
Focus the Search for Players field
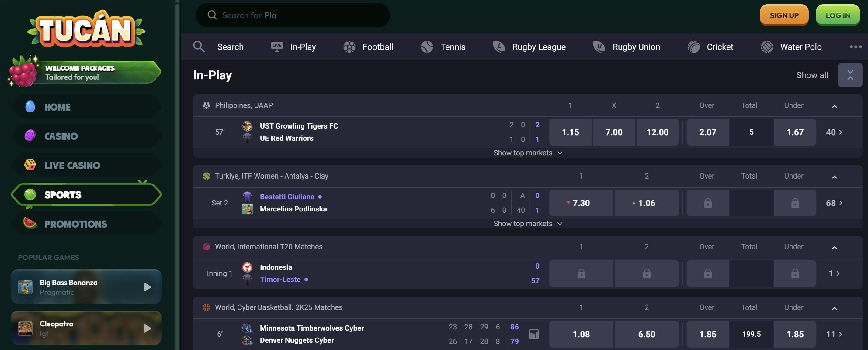297,15
